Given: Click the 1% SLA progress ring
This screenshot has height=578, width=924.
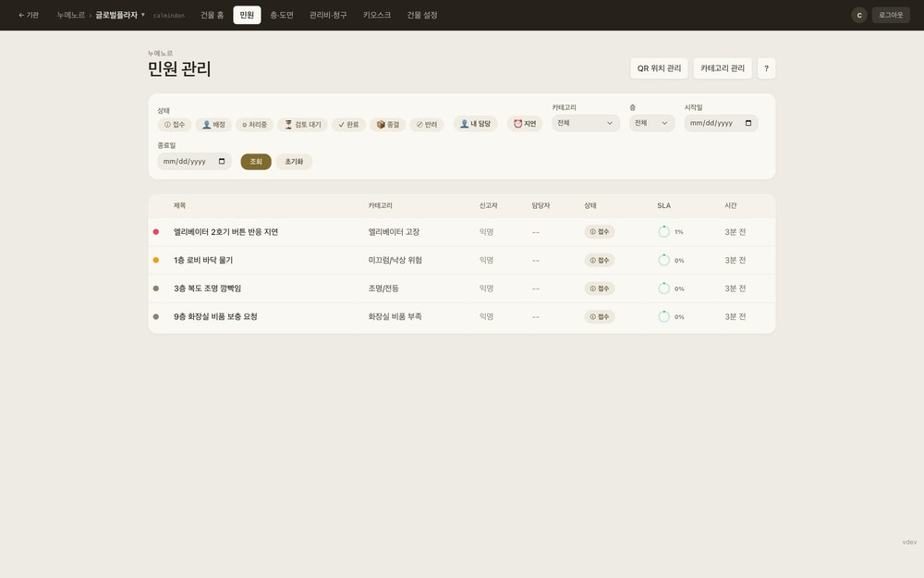Looking at the screenshot, I should [x=663, y=232].
